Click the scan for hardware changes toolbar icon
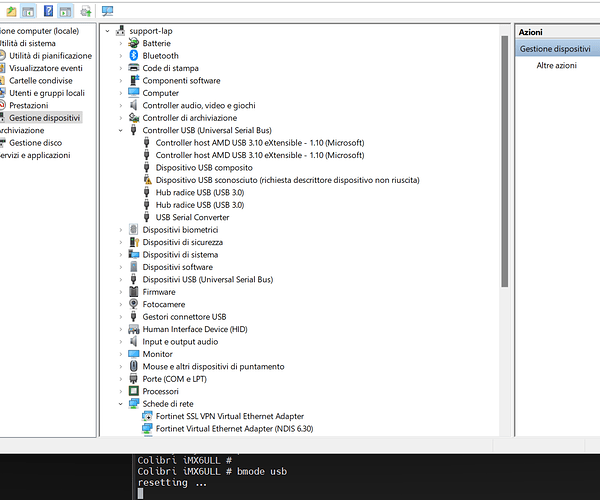The width and height of the screenshot is (600, 500). [86, 11]
